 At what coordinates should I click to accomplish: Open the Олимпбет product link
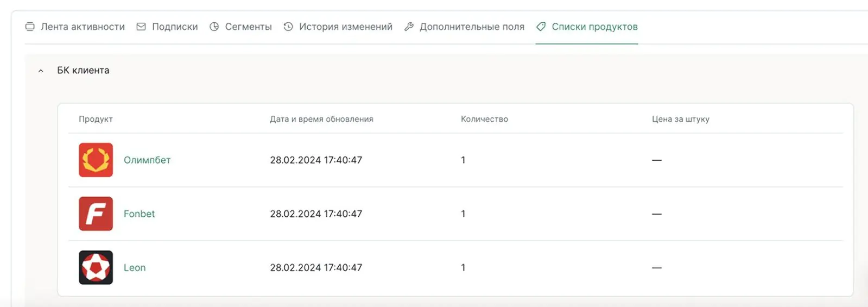147,160
